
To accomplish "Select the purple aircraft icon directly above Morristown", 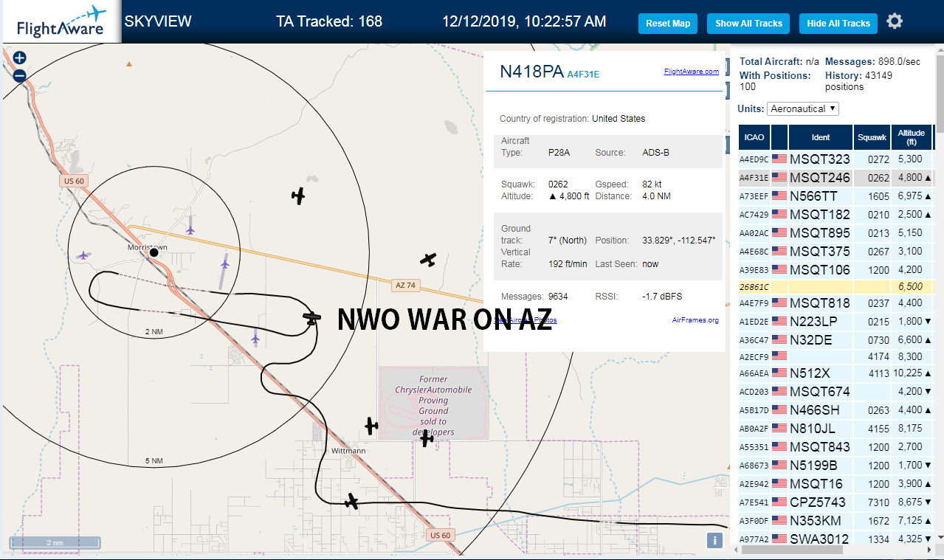I will [x=190, y=230].
